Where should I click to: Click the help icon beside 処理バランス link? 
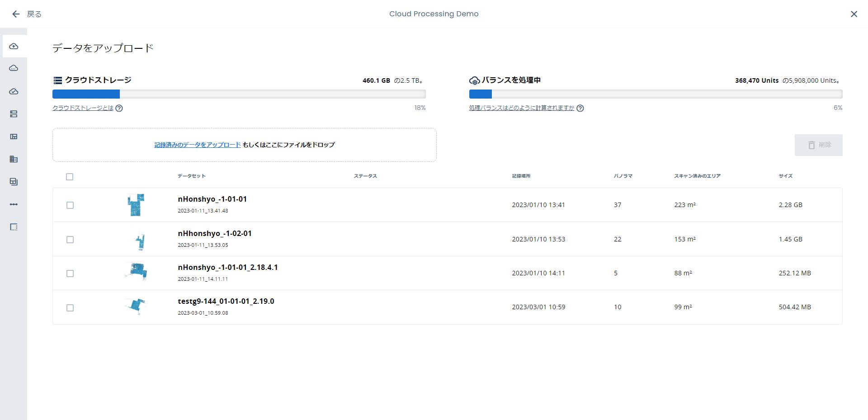pos(580,108)
